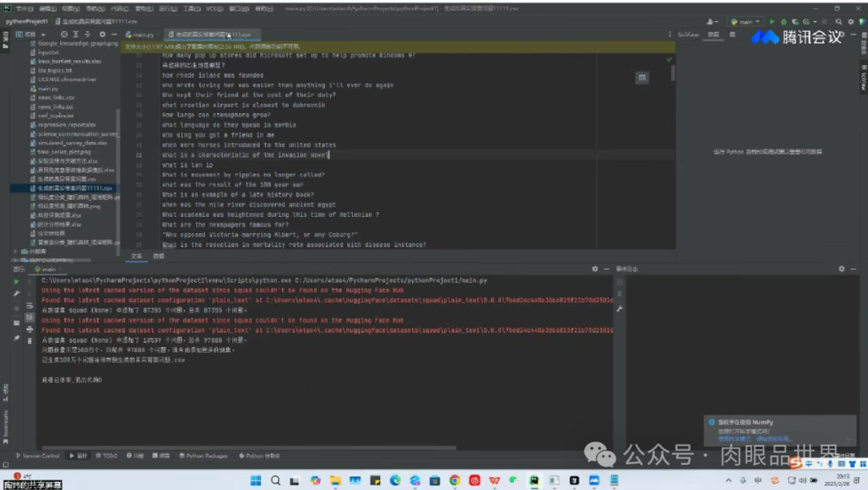Click the Bookmarks side tool window tab
The width and height of the screenshot is (868, 490).
coord(6,427)
